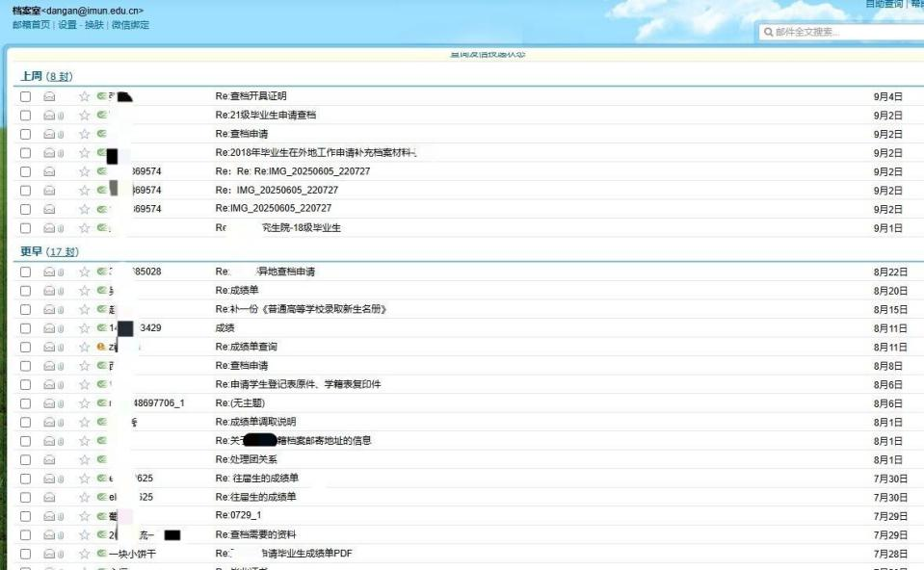Open 设置 in the top navigation
The width and height of the screenshot is (924, 570).
point(66,25)
